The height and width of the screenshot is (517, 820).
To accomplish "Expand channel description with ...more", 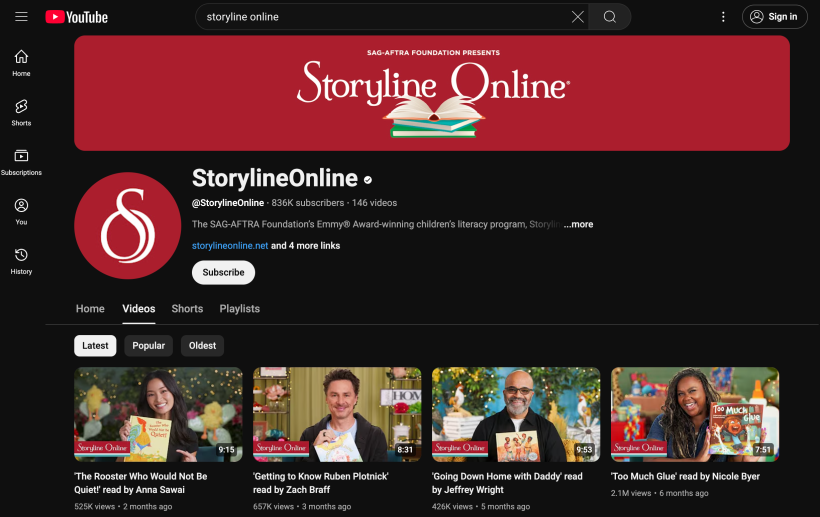I will click(578, 225).
